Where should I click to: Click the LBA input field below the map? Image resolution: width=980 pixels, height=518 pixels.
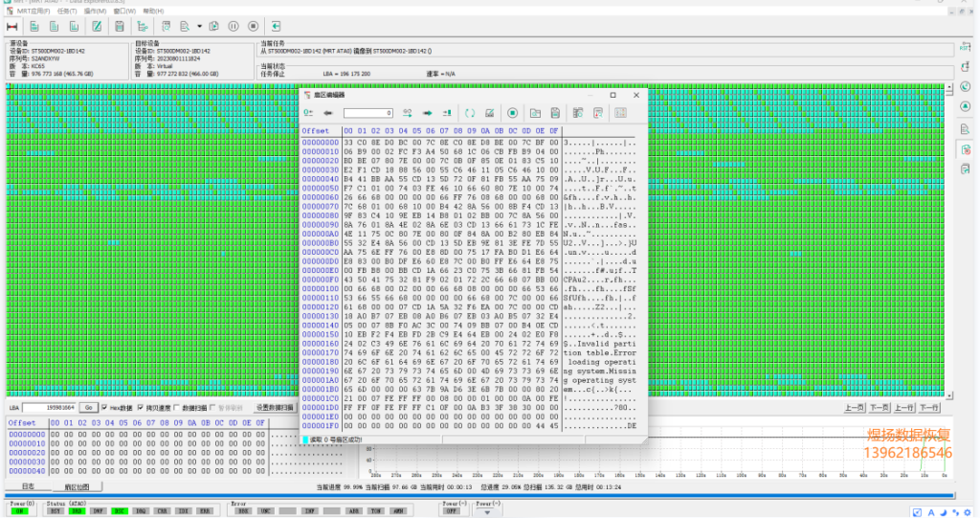click(x=50, y=408)
